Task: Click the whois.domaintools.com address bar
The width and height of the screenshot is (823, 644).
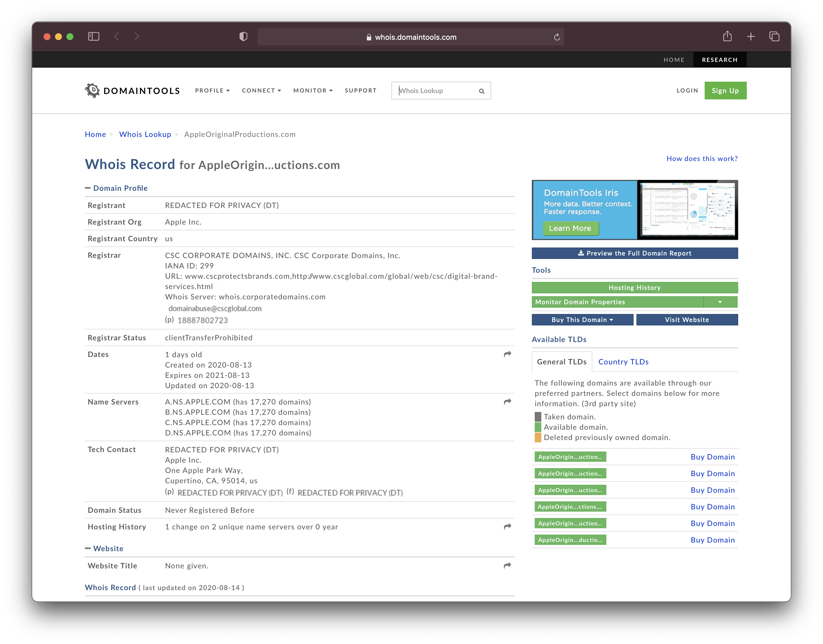Action: [x=411, y=37]
